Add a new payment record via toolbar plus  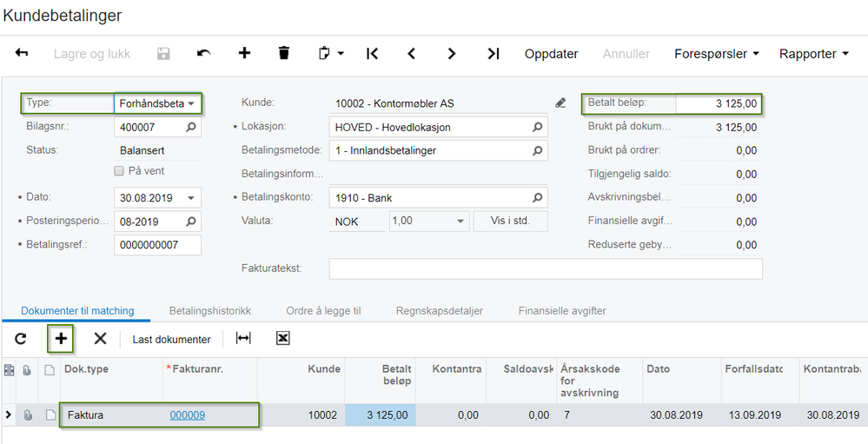click(x=244, y=53)
